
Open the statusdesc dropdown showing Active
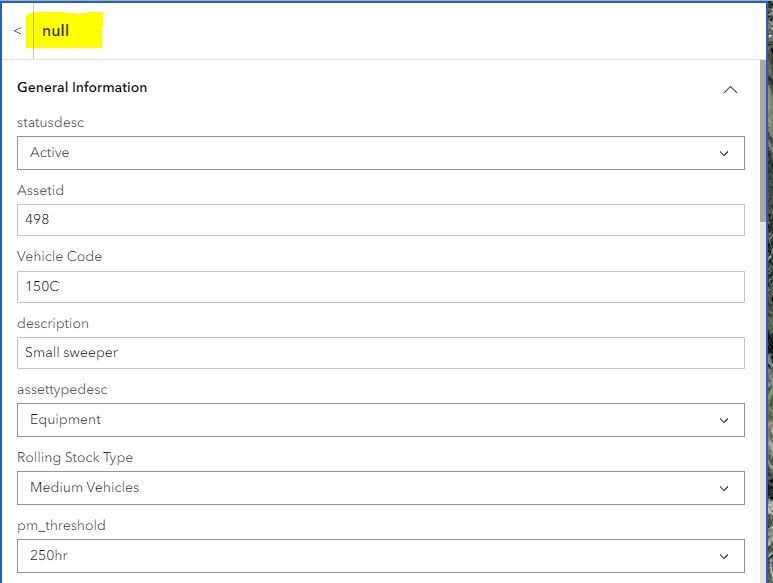click(380, 153)
